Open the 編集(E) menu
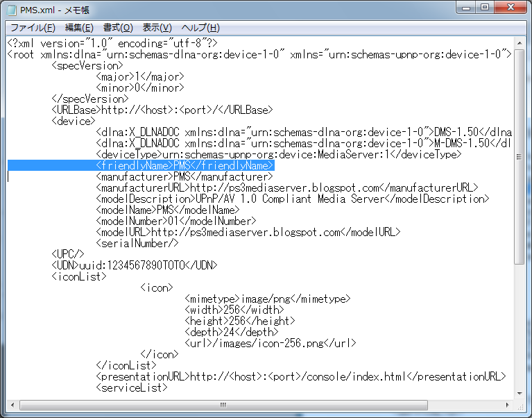 pyautogui.click(x=79, y=28)
